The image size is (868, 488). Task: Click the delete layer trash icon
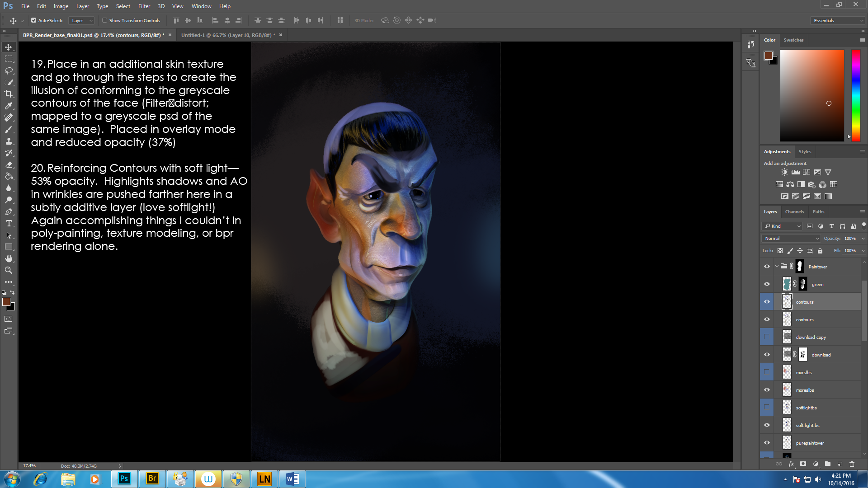(x=852, y=464)
